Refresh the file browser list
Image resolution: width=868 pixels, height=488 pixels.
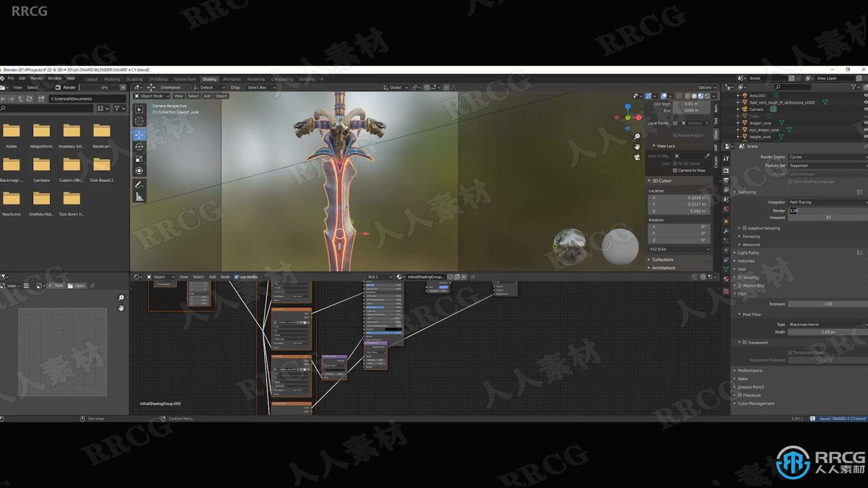pyautogui.click(x=29, y=99)
